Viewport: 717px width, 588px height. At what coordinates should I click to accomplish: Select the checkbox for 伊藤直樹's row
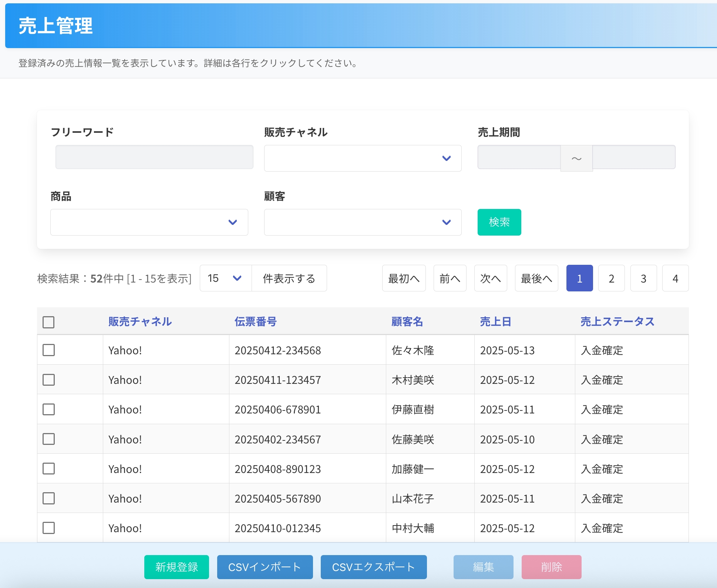pyautogui.click(x=48, y=409)
